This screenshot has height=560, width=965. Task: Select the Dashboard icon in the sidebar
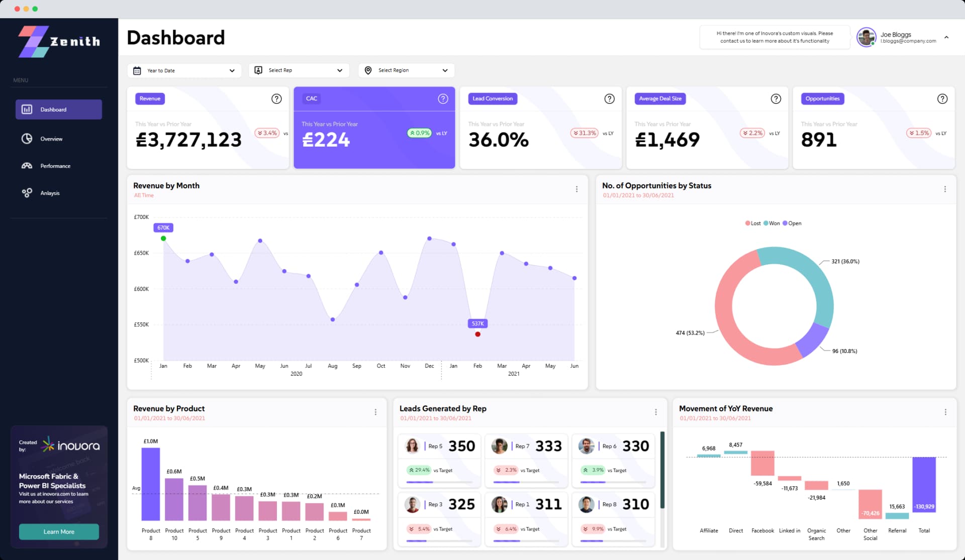[x=27, y=109]
